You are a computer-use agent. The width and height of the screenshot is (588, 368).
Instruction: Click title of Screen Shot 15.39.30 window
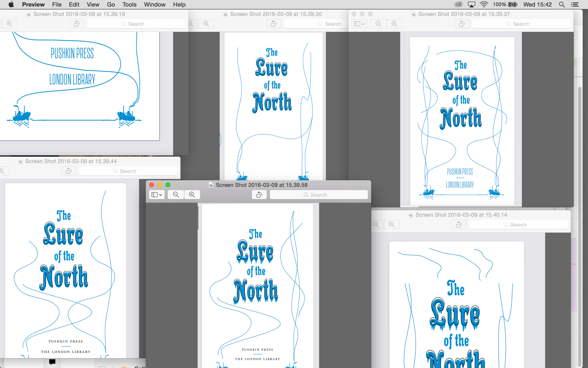coord(276,14)
